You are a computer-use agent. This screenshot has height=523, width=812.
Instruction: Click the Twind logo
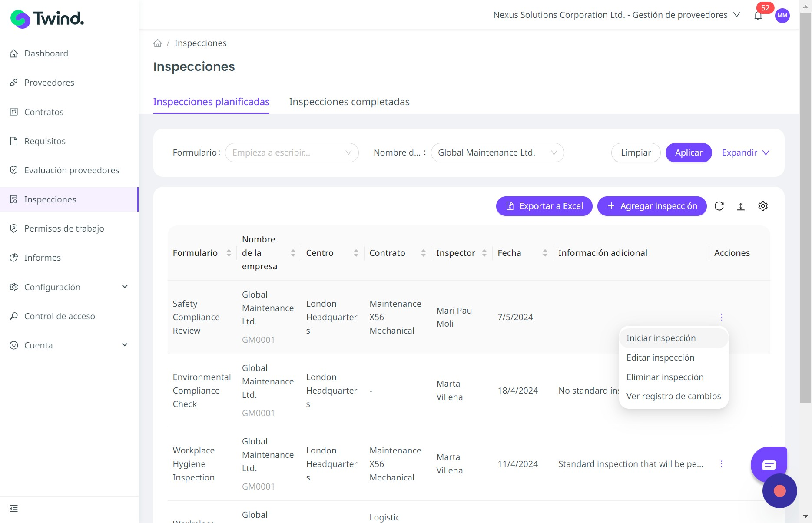(47, 19)
